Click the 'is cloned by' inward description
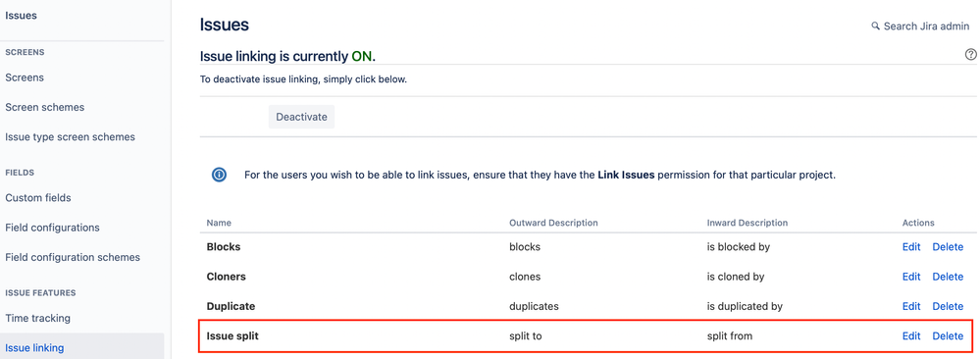 click(x=736, y=277)
